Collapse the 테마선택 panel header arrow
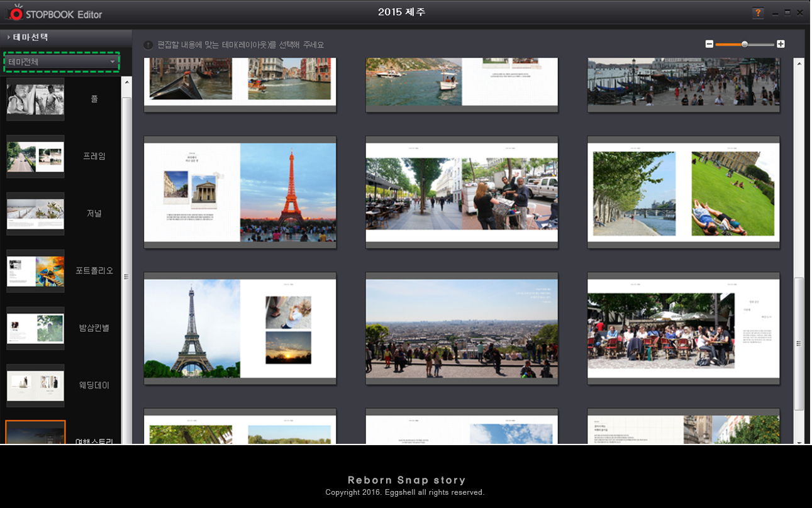This screenshot has width=812, height=508. [x=8, y=37]
